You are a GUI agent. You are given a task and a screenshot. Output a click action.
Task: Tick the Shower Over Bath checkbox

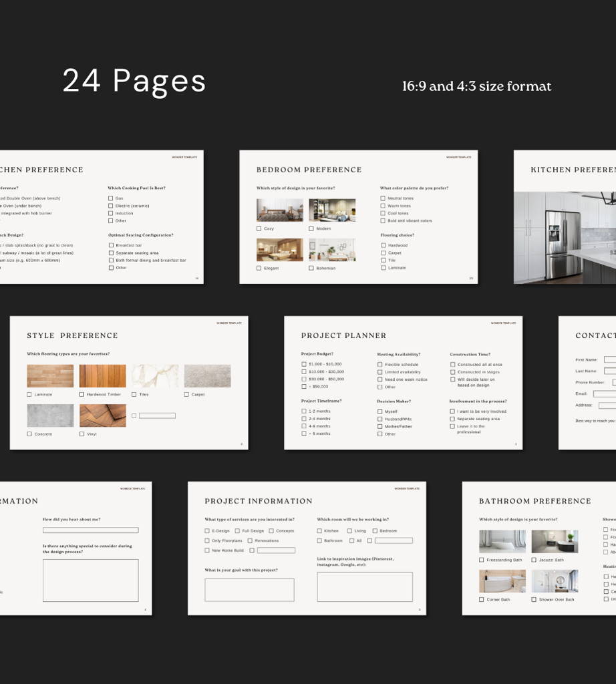534,599
